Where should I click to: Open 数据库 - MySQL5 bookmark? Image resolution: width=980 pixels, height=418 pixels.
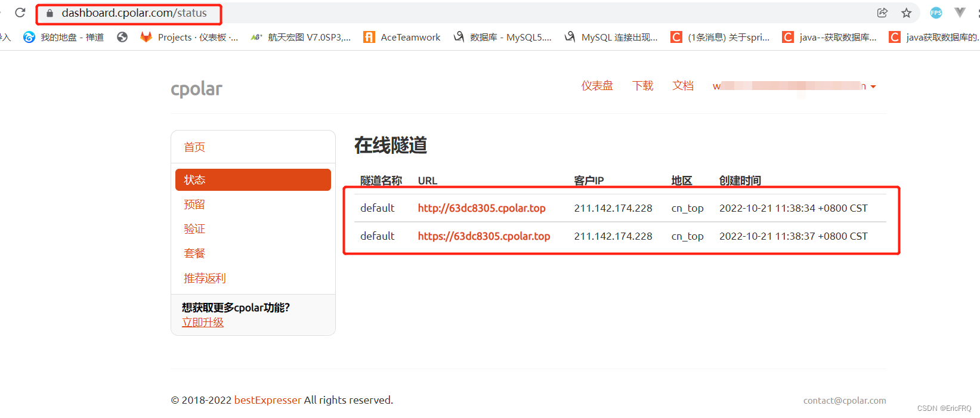pos(502,37)
